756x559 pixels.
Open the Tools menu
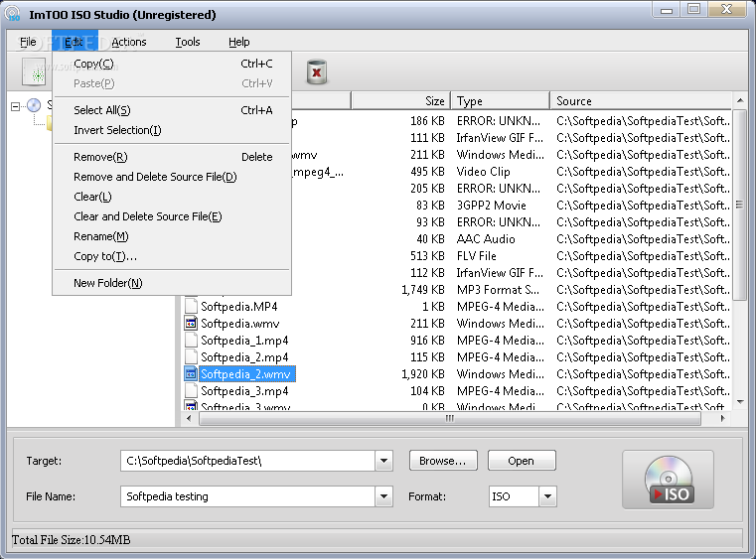point(188,42)
